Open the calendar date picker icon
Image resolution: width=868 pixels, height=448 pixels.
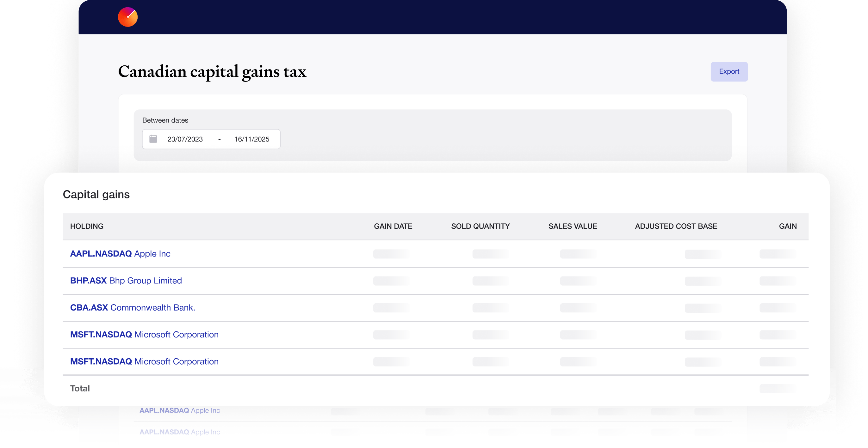click(x=154, y=139)
